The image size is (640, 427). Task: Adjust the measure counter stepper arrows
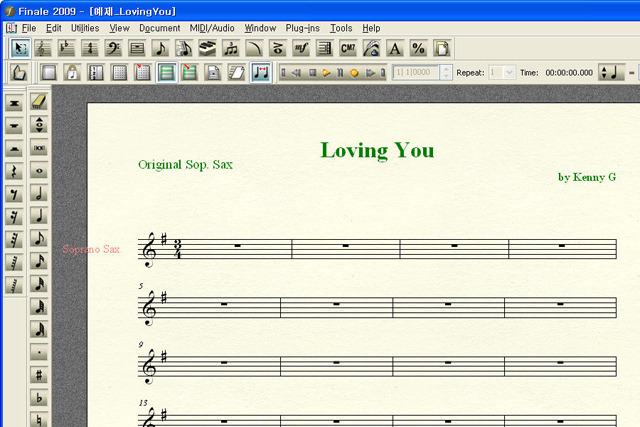pyautogui.click(x=446, y=73)
